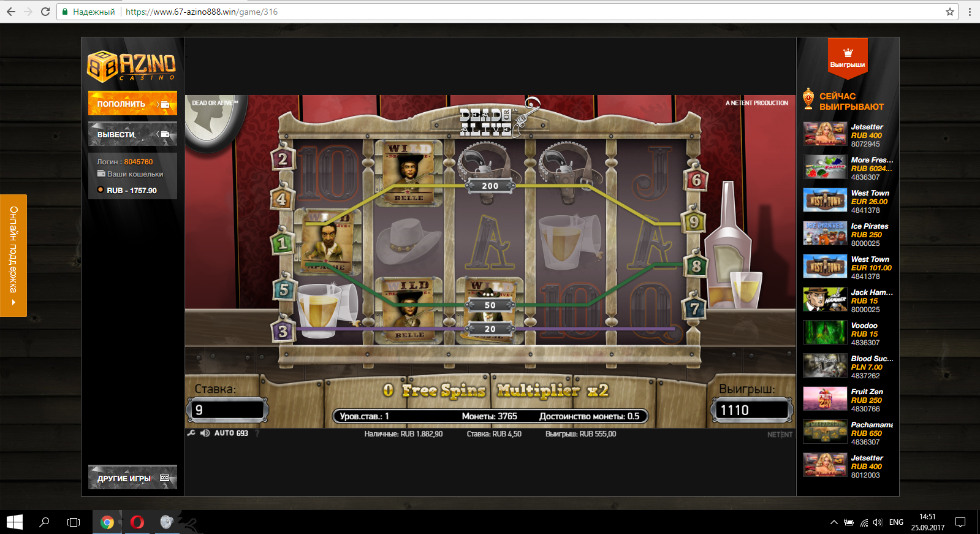Screen dimensions: 980x534
Task: Open the game help question mark
Action: click(257, 433)
